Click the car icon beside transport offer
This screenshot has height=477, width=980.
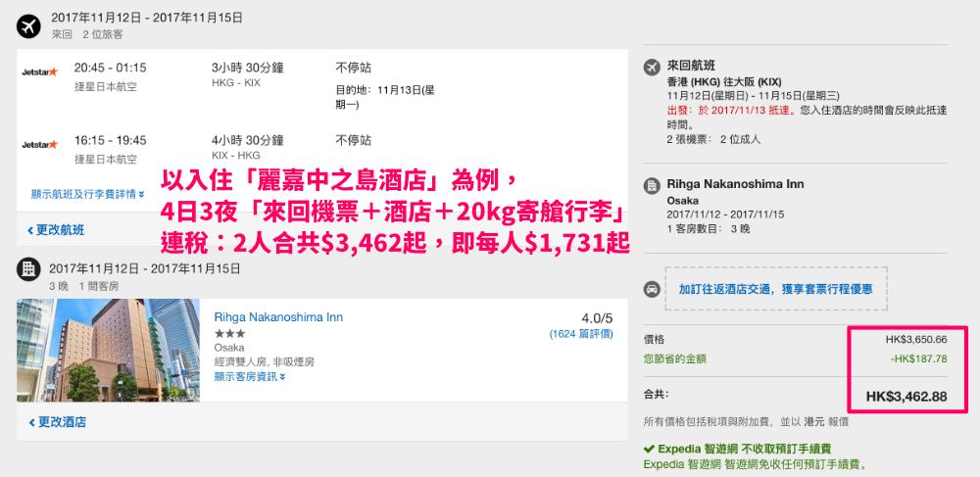(x=652, y=289)
